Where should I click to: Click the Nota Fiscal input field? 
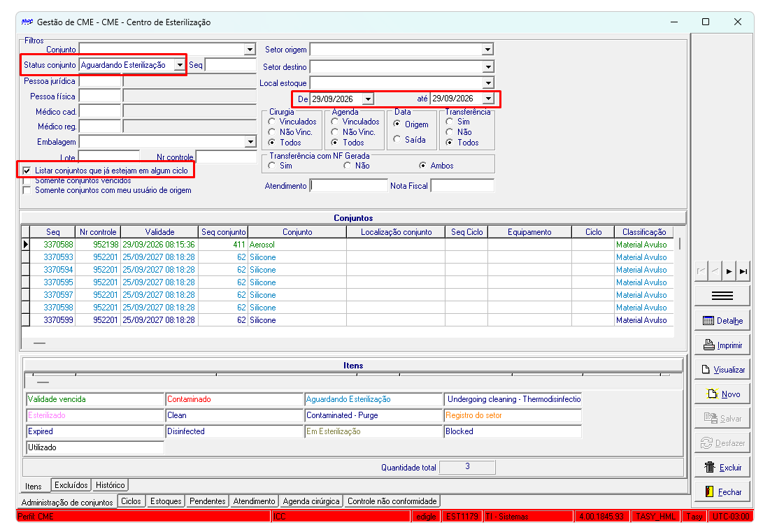coord(462,186)
